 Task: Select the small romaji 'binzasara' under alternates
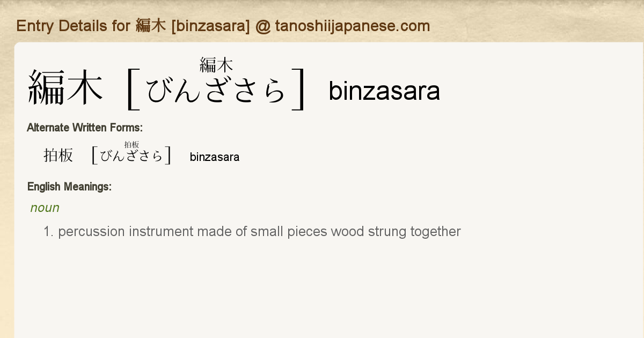point(215,157)
